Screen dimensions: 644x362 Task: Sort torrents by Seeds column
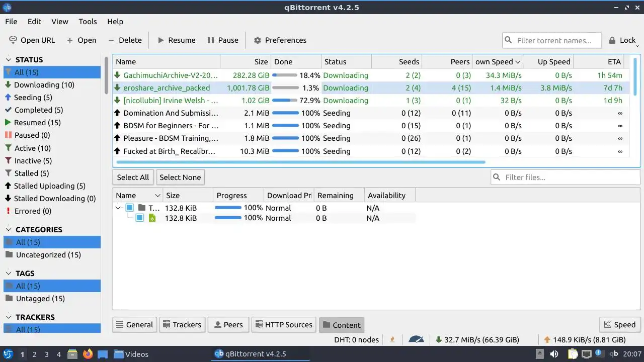[396, 62]
